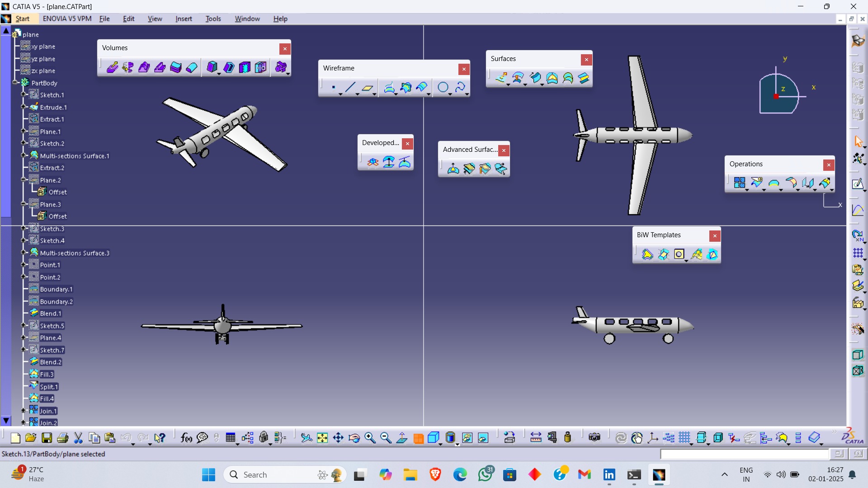Click the Unfold icon in Developed toolbar
This screenshot has width=868, height=488.
(x=373, y=162)
